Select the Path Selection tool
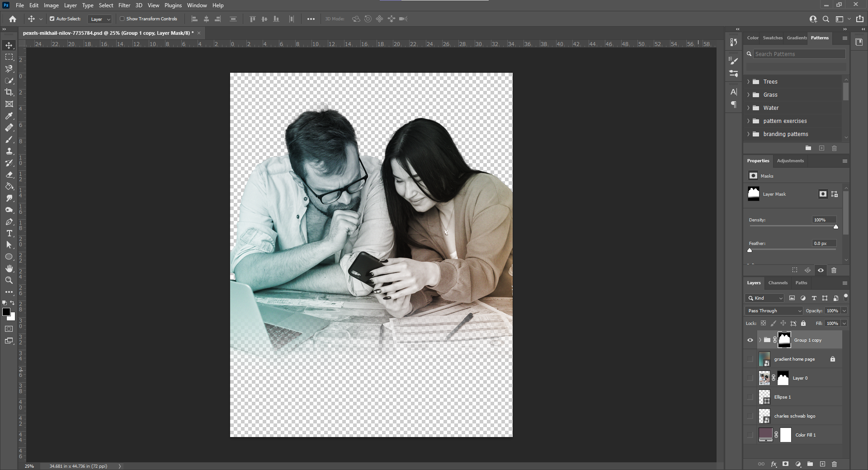The width and height of the screenshot is (868, 470). click(9, 245)
